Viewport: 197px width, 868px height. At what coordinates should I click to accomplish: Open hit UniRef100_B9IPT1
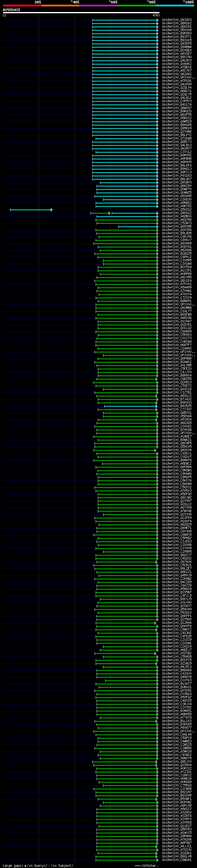tap(176, 37)
